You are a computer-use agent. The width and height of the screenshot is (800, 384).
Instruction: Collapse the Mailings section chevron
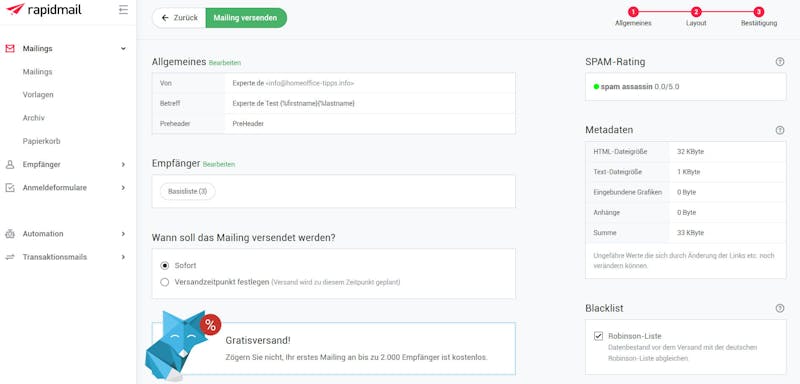123,48
